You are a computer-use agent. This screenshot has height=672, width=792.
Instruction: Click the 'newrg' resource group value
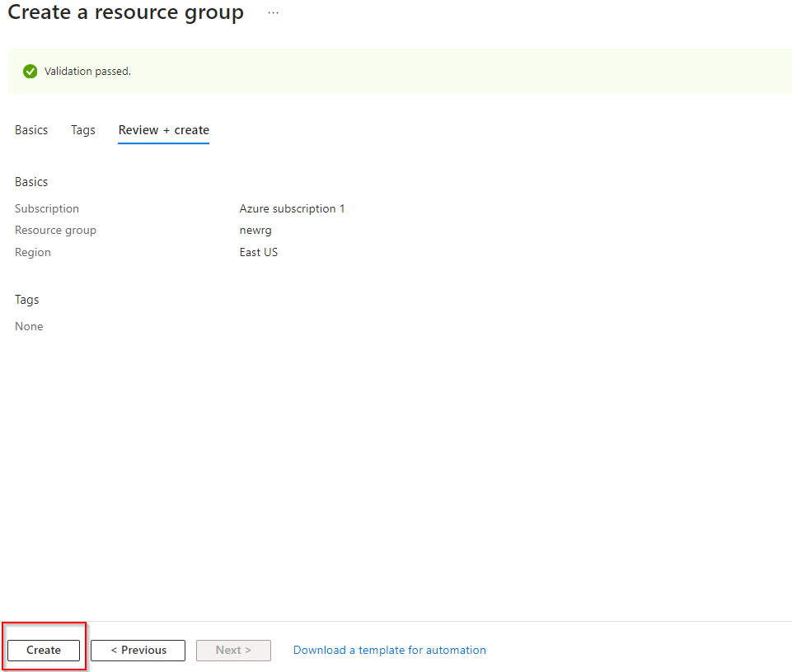tap(255, 230)
